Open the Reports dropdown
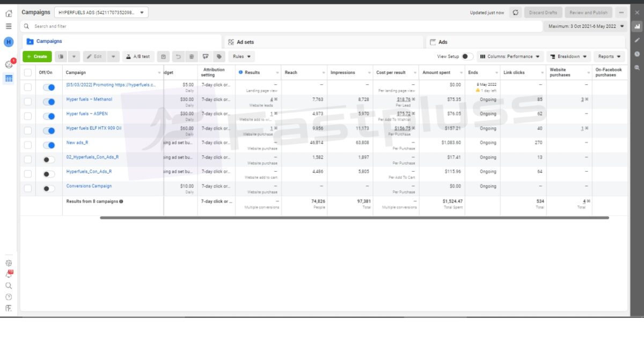Image resolution: width=644 pixels, height=362 pixels. pyautogui.click(x=609, y=56)
